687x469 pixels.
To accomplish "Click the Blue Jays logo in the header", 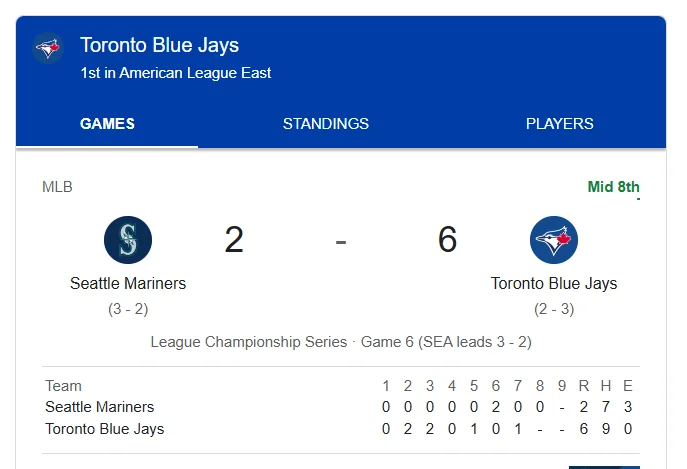I will 48,48.
